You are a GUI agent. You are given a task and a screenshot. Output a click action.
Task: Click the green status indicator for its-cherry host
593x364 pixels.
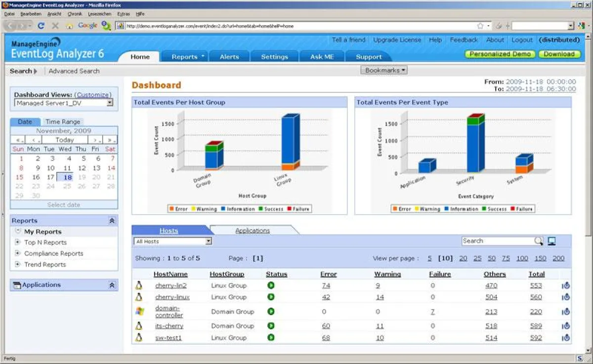[270, 325]
